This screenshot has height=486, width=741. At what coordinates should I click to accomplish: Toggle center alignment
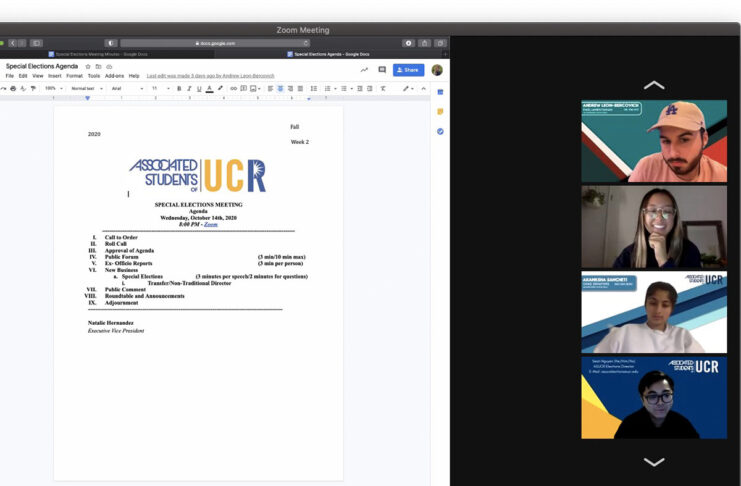pos(280,88)
